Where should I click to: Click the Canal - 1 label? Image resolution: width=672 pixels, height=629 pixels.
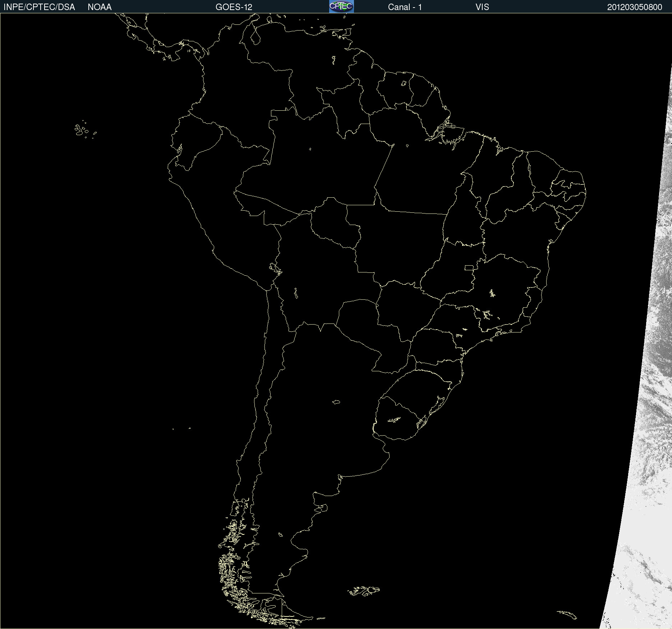pos(405,7)
